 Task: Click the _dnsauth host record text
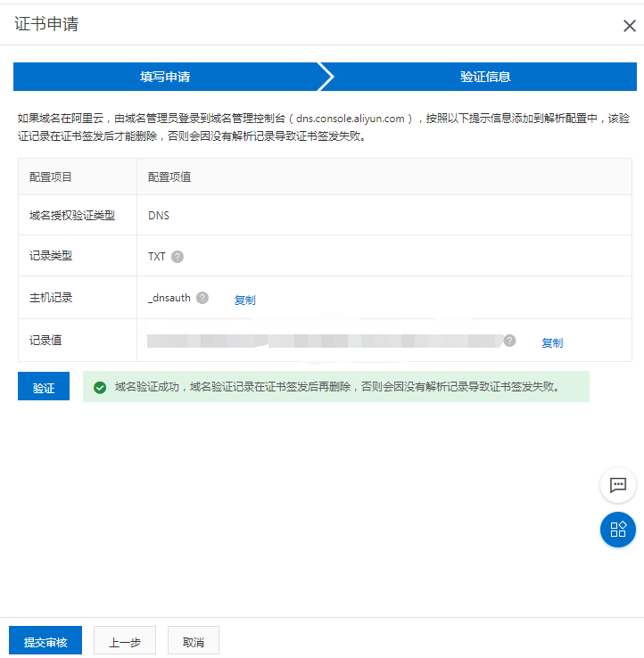click(x=169, y=298)
